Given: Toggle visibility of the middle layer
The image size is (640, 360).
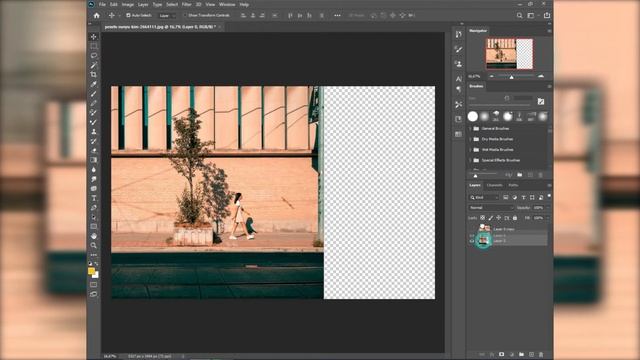Looking at the screenshot, I should click(472, 236).
